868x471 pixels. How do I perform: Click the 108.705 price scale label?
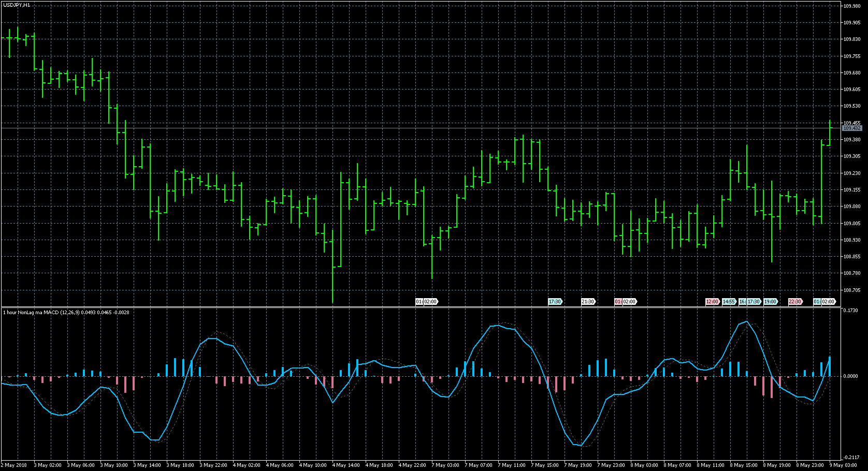pos(852,290)
